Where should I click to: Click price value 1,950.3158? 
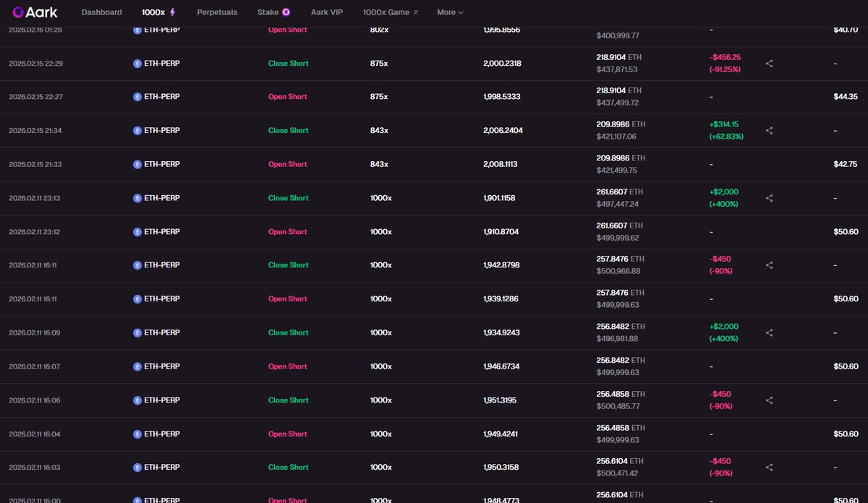(502, 468)
